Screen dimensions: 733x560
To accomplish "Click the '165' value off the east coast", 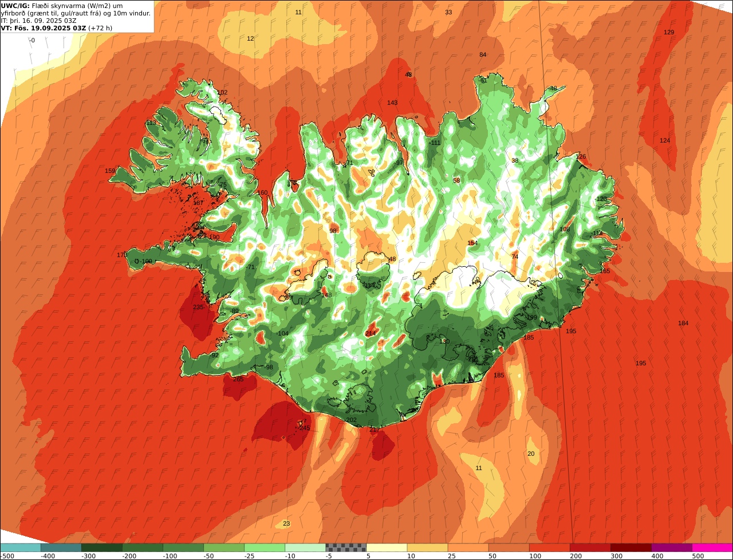I will click(605, 271).
